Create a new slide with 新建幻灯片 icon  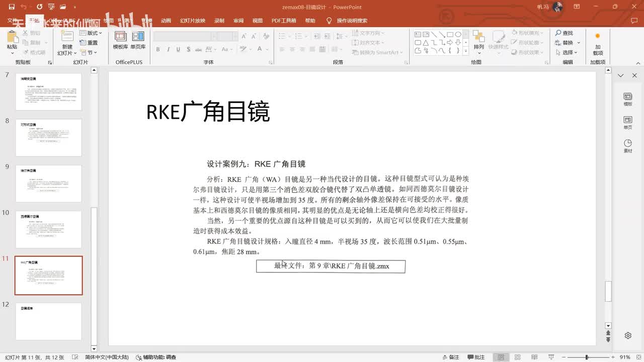click(67, 37)
